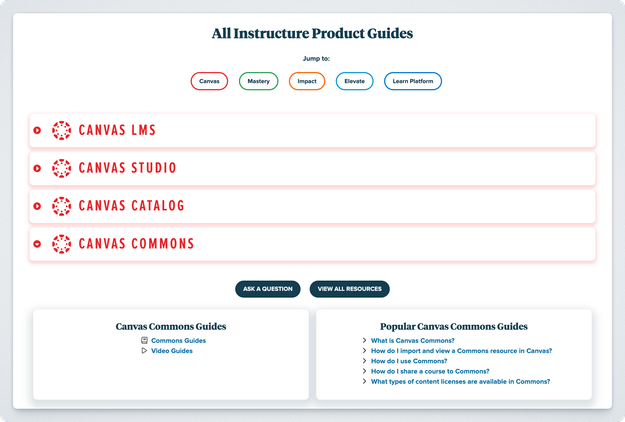Collapse the Canvas Commons section arrow

[x=37, y=244]
